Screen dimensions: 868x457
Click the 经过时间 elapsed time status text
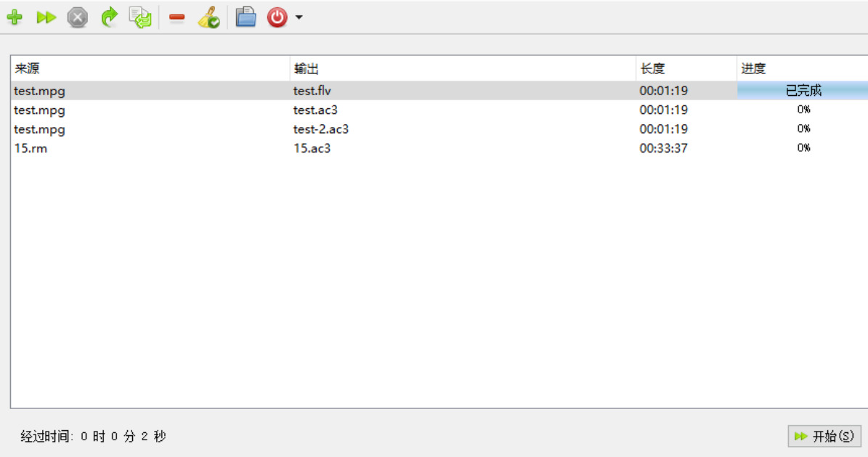(93, 437)
